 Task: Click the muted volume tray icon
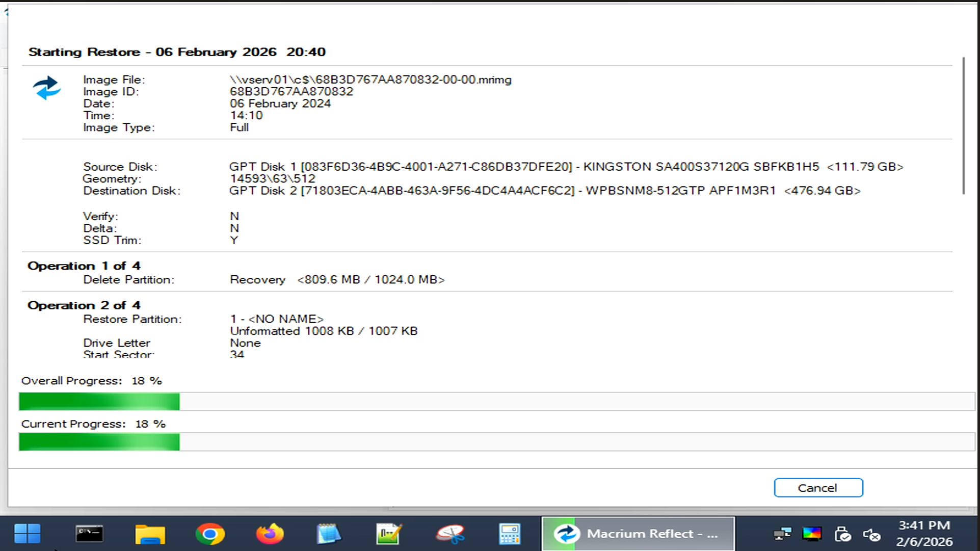coord(872,534)
